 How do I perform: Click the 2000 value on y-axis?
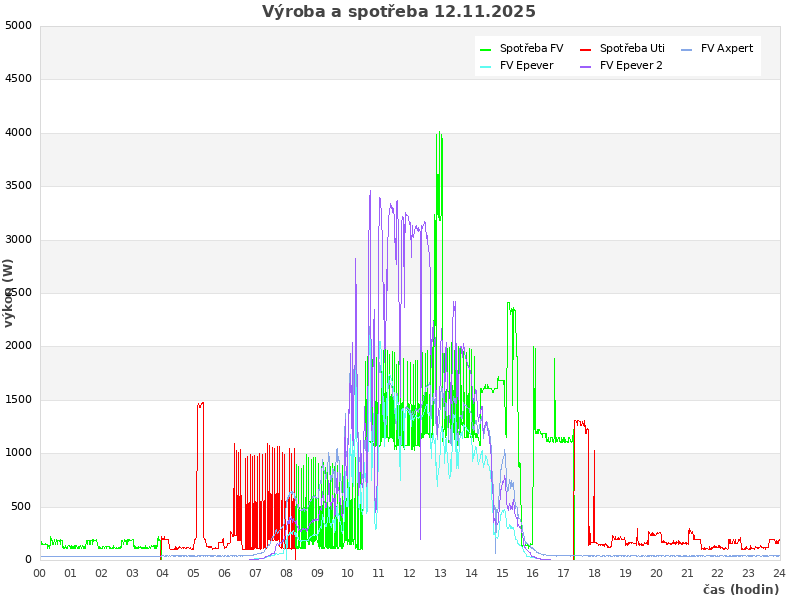18,346
